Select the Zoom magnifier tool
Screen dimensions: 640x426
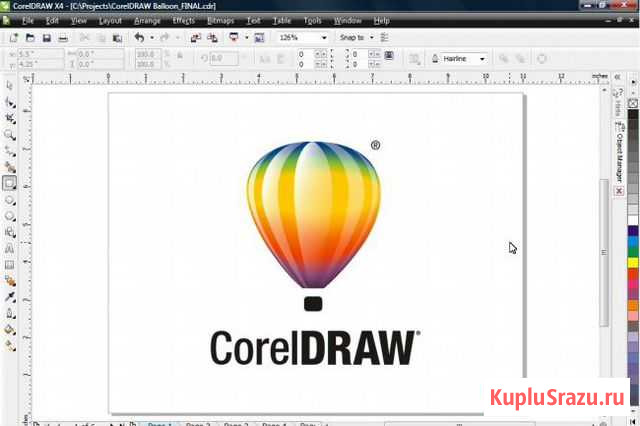10,135
